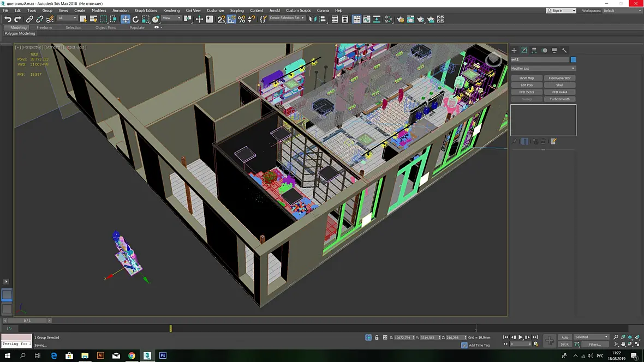Open the Utilities wrench tab

coord(564,50)
